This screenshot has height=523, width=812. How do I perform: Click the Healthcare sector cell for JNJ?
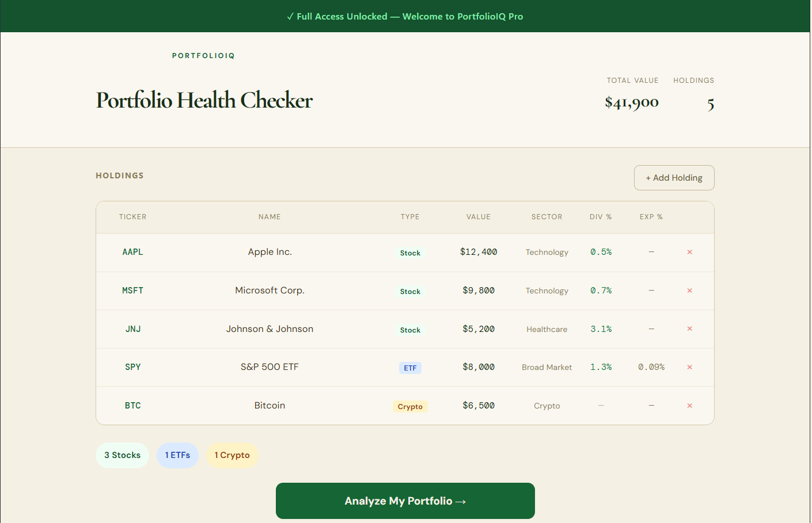(547, 330)
